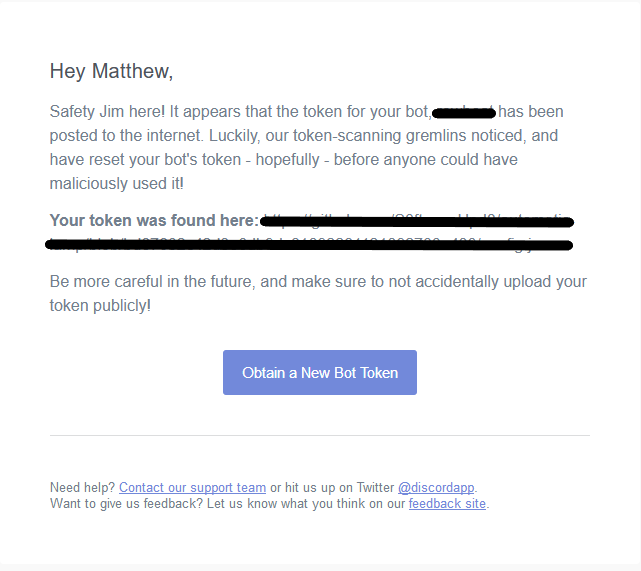Click the Obtain a New Bot Token button

pyautogui.click(x=319, y=372)
